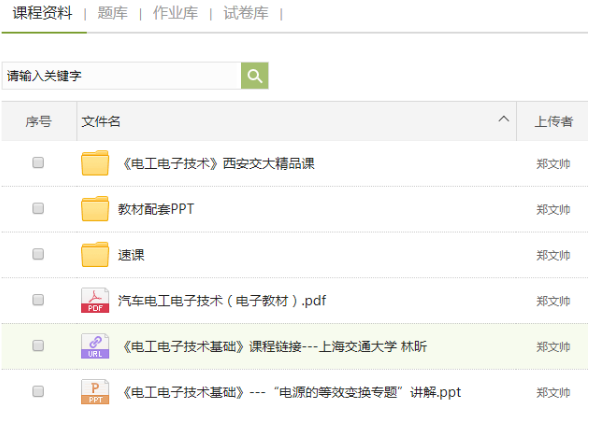Click the PPT icon for 电源的等效变换专题
The height and width of the screenshot is (422, 592).
click(x=95, y=391)
